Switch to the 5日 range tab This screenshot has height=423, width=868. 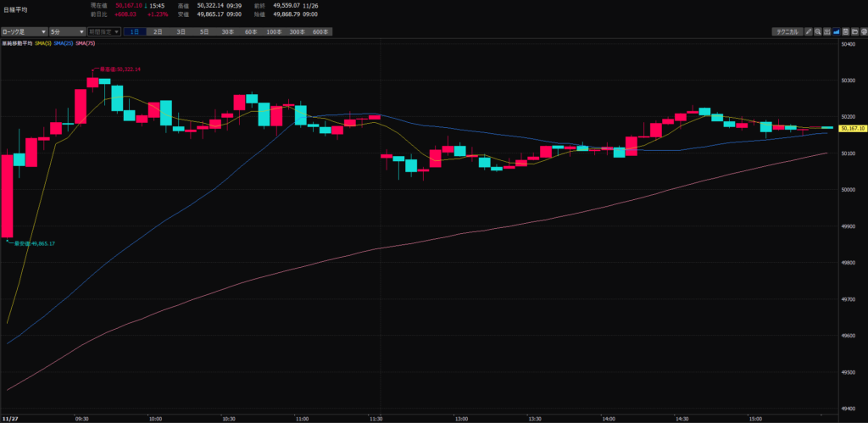(x=203, y=31)
